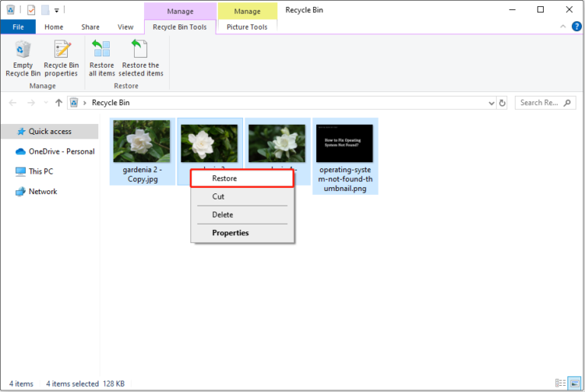Select the second gardenia image thumbnail
This screenshot has width=585, height=392.
[x=209, y=144]
